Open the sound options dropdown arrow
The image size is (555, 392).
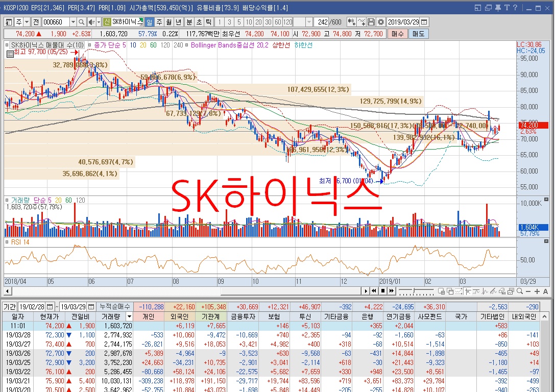point(99,22)
